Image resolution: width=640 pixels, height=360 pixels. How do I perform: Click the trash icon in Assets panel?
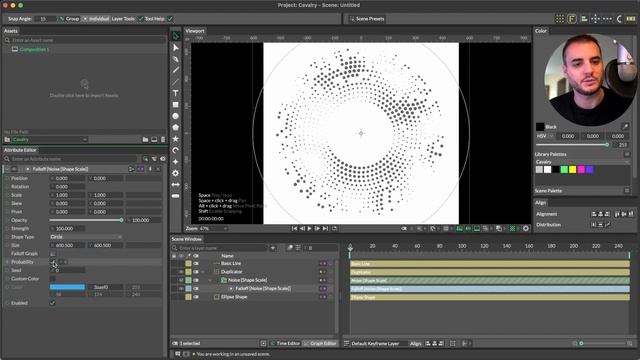tap(163, 140)
